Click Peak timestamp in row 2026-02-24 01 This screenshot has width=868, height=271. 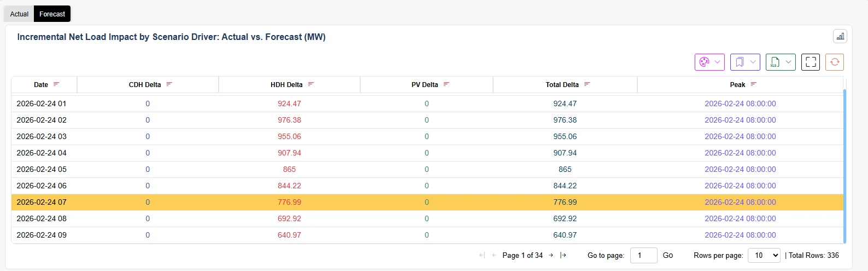pyautogui.click(x=740, y=103)
